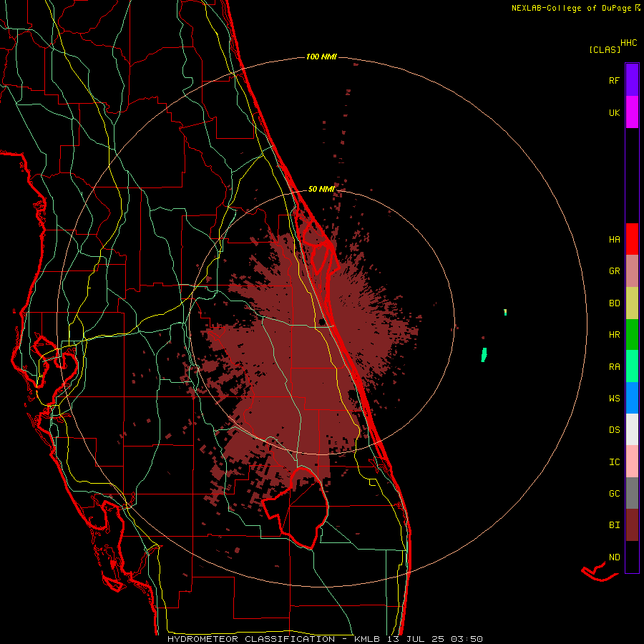The image size is (644, 644).
Task: Click the HR legend label
Action: click(x=615, y=335)
